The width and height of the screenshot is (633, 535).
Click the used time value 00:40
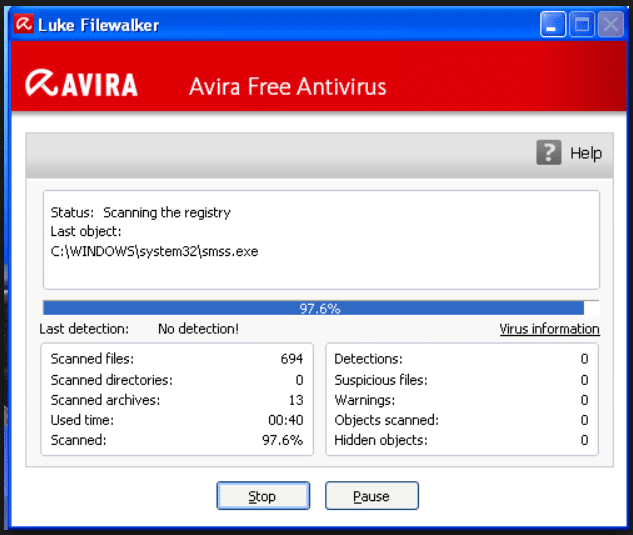[x=286, y=420]
